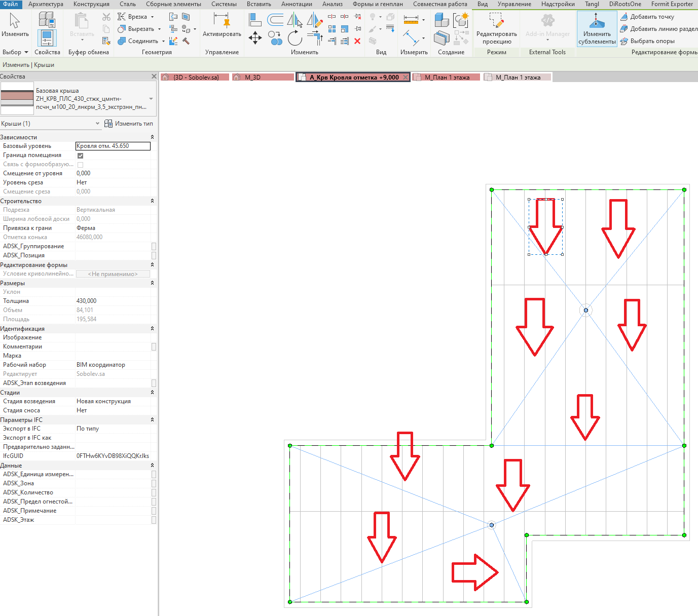Select the Изменить (Modify) arrow tool
This screenshot has width=698, height=616.
(x=15, y=21)
